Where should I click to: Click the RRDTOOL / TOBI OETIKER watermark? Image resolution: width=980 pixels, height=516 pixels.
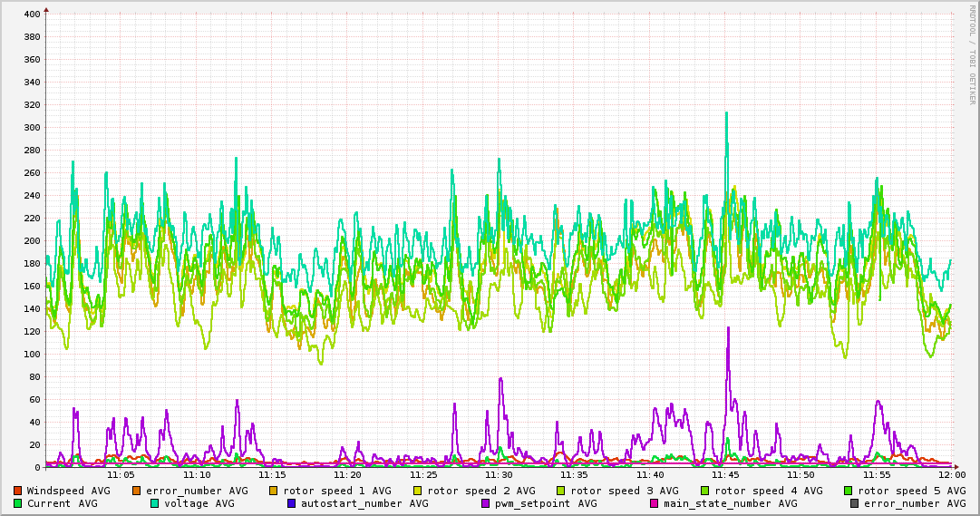point(972,54)
